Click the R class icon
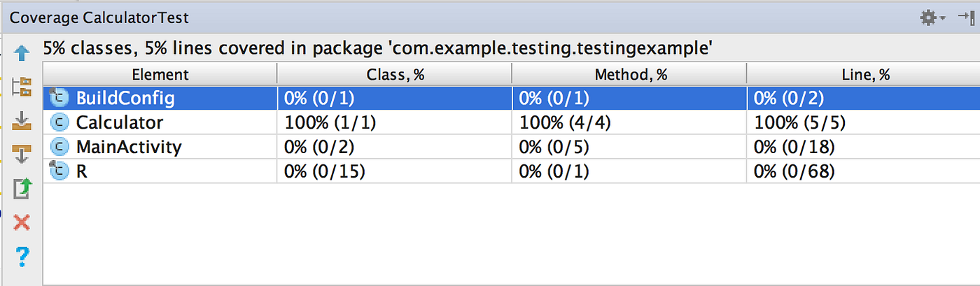Image resolution: width=980 pixels, height=286 pixels. tap(59, 171)
